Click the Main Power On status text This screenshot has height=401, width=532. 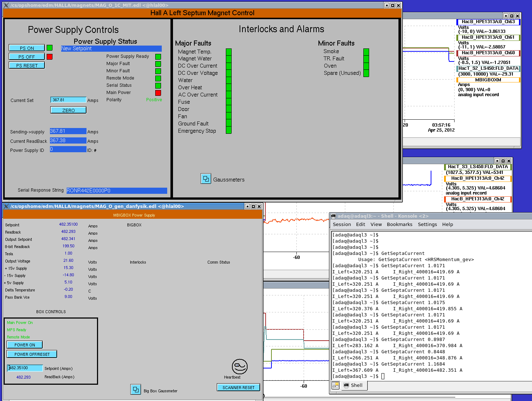coord(20,323)
